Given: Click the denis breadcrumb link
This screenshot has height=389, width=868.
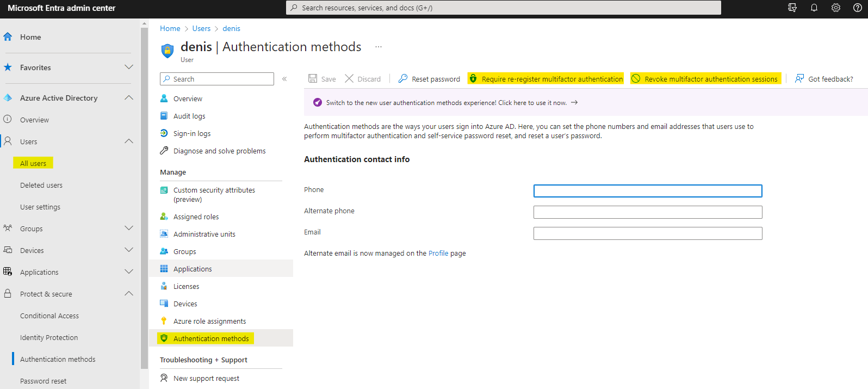Looking at the screenshot, I should [x=231, y=28].
